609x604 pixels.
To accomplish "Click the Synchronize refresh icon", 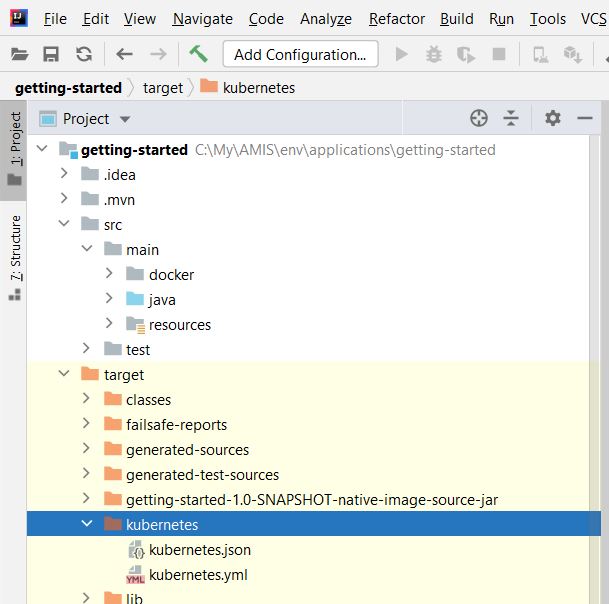I will pyautogui.click(x=83, y=55).
